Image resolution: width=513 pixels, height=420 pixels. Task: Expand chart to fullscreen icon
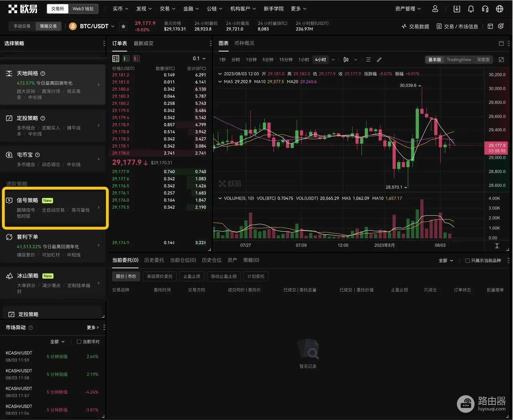tap(501, 60)
